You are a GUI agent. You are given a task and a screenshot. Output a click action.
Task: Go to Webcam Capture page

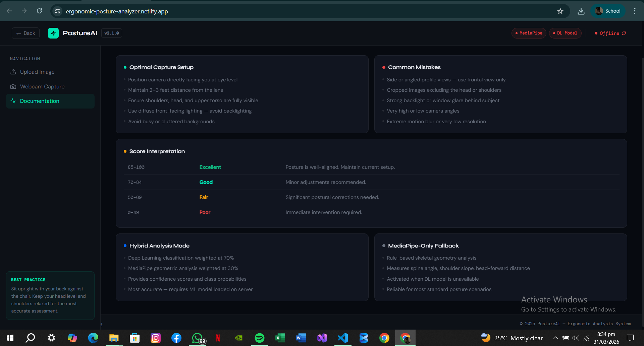[x=42, y=87]
